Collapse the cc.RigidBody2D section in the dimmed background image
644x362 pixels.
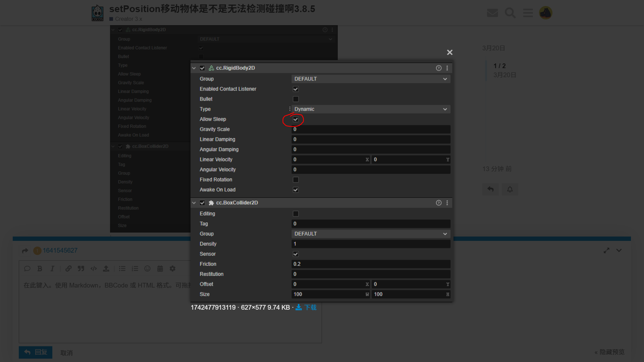pyautogui.click(x=113, y=30)
